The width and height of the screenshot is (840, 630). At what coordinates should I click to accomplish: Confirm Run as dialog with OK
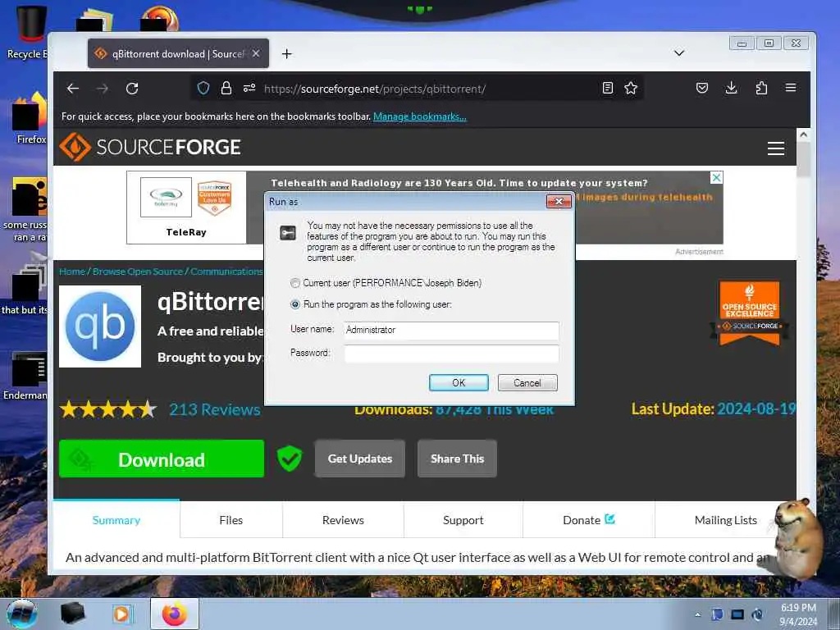459,382
